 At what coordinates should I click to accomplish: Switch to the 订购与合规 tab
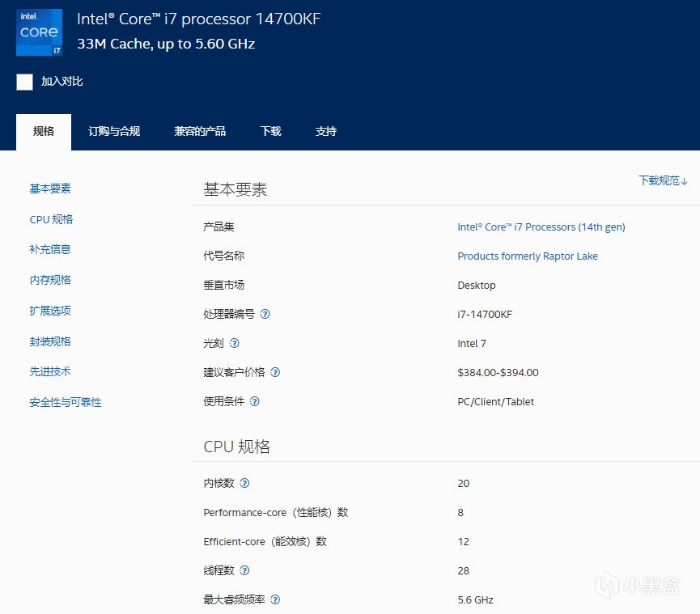(x=114, y=132)
